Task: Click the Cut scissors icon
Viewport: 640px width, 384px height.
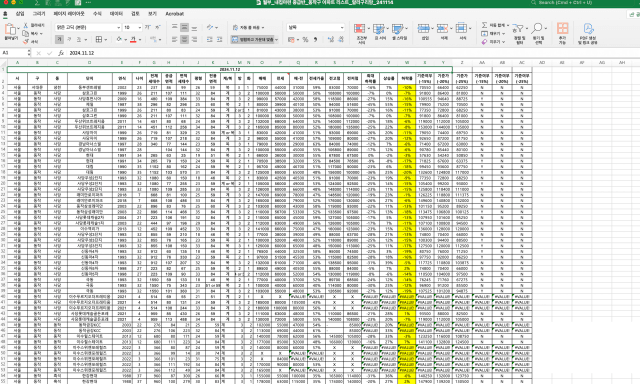Action: click(x=26, y=25)
